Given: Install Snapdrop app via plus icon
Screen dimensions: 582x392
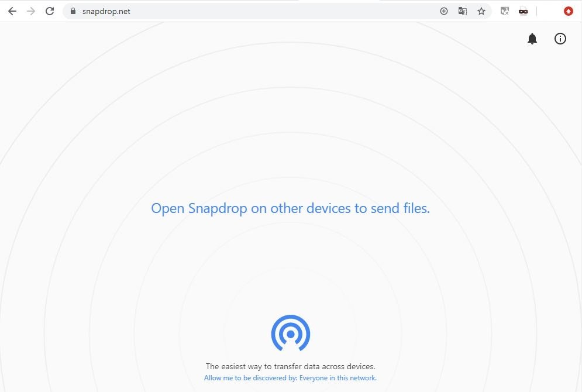Looking at the screenshot, I should pyautogui.click(x=443, y=11).
